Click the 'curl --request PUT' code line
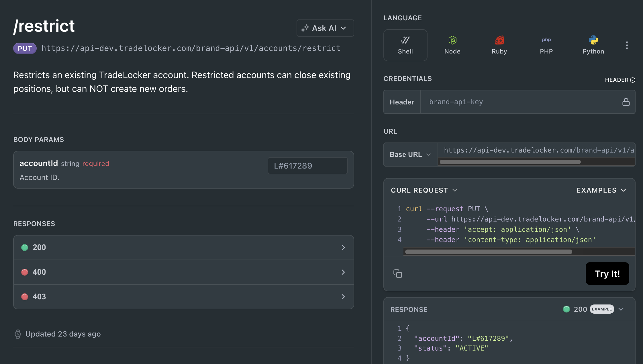Image resolution: width=643 pixels, height=364 pixels. 447,209
